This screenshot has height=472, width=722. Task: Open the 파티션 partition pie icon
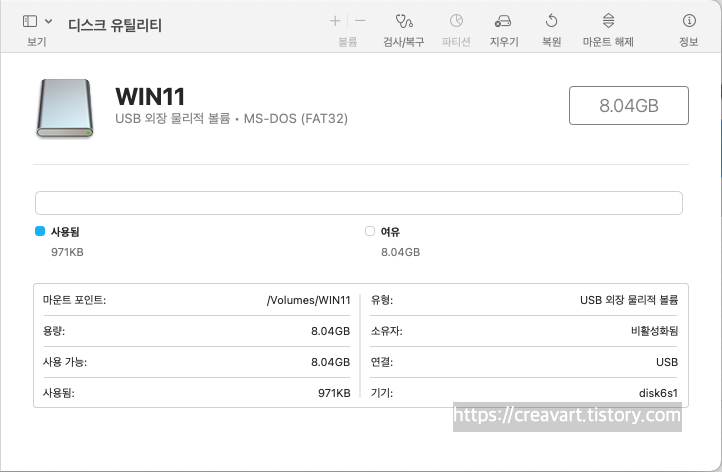456,21
